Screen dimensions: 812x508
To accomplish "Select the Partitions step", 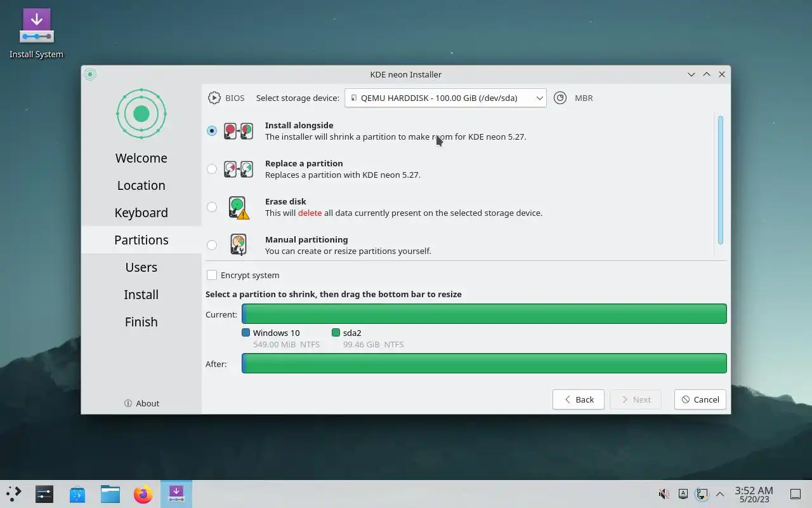I will click(141, 240).
